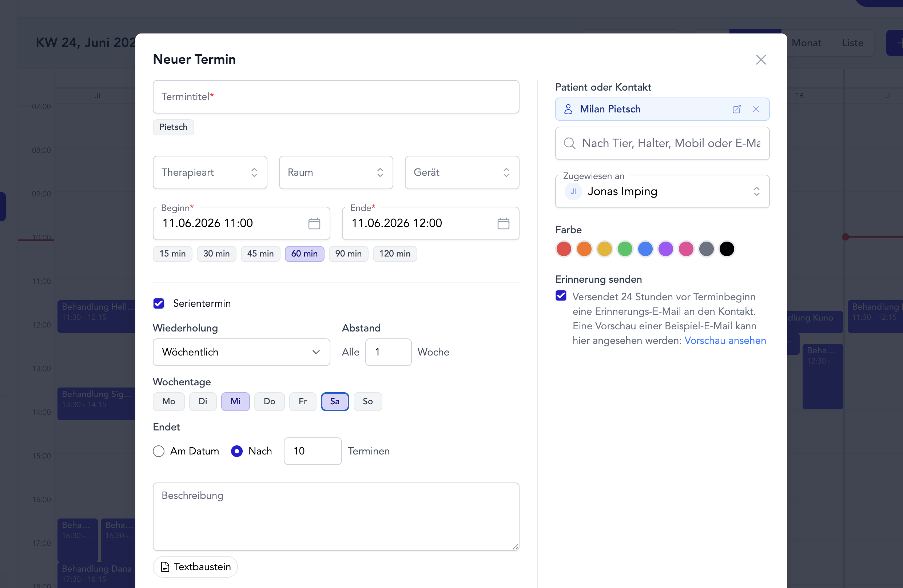Screen dimensions: 903x588
Task: Choose the gray color swatch
Action: click(707, 249)
